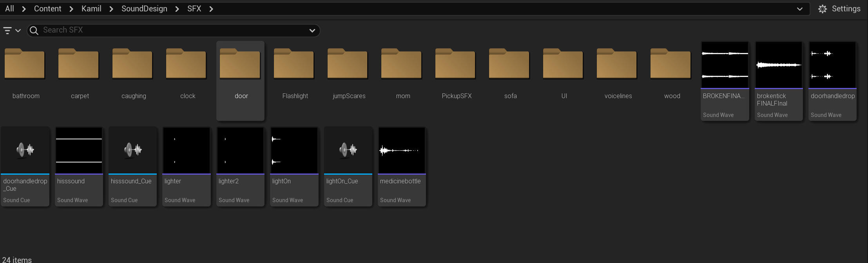
Task: Open the bathroom folder
Action: coord(25,64)
